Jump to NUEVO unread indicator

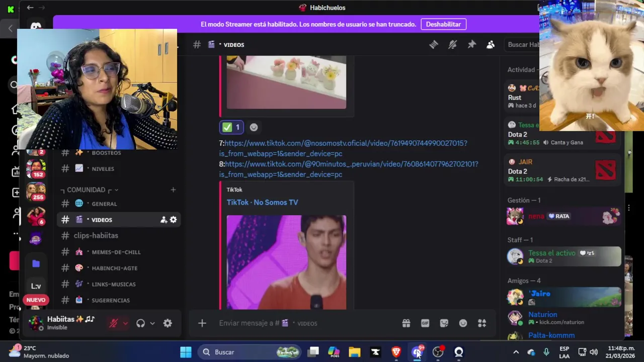(36, 300)
